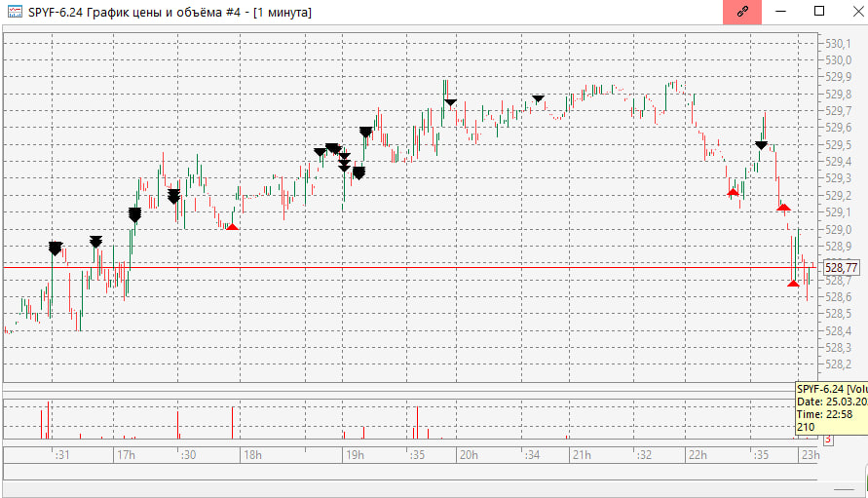868x498 pixels.
Task: Click the 20h time axis label
Action: point(469,455)
